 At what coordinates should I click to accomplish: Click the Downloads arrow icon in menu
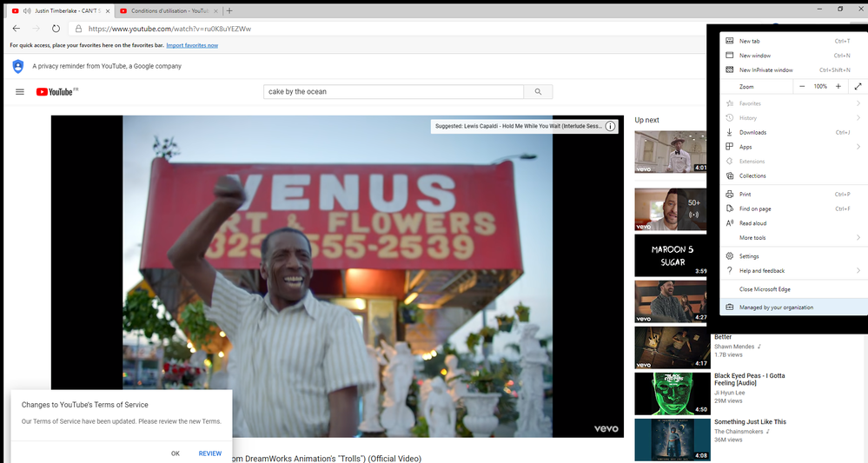730,132
